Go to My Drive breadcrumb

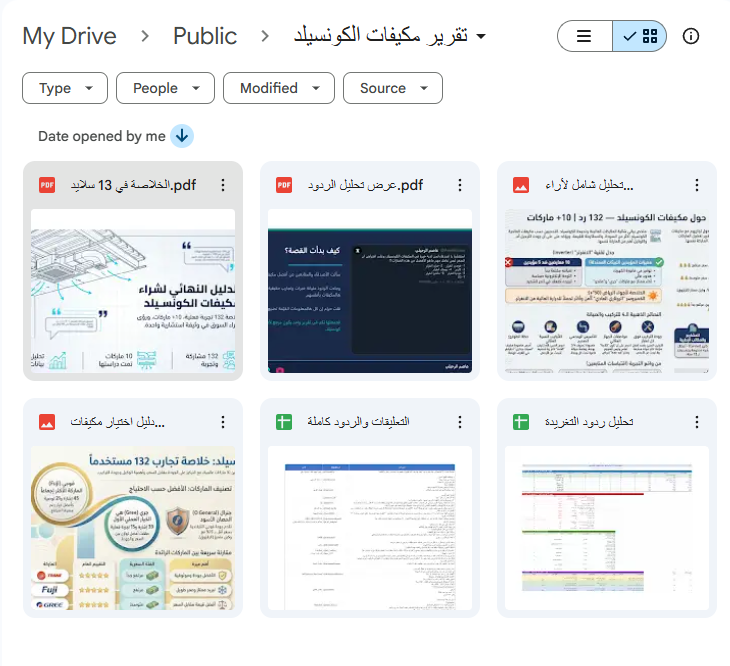(x=69, y=36)
